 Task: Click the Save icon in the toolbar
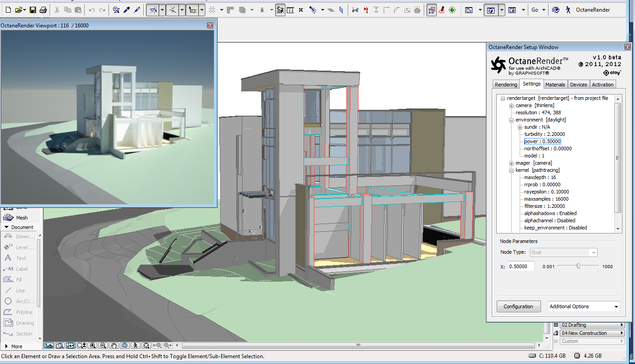(x=33, y=10)
